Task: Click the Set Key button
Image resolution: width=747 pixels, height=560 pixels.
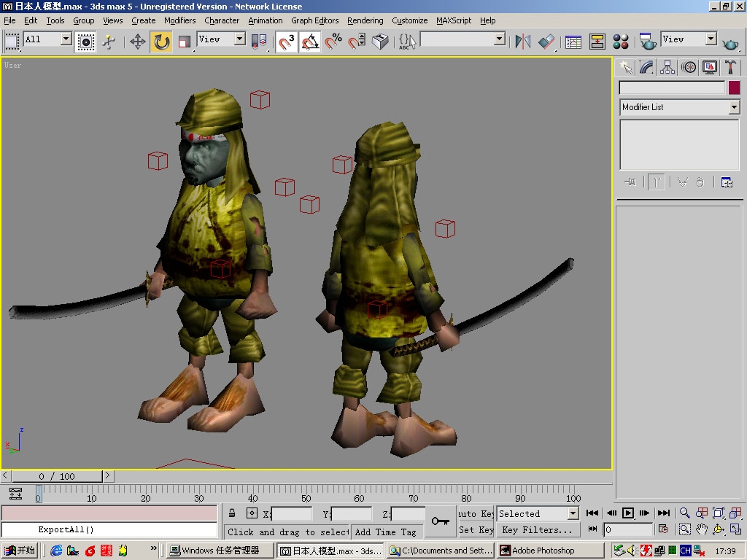Action: (476, 530)
